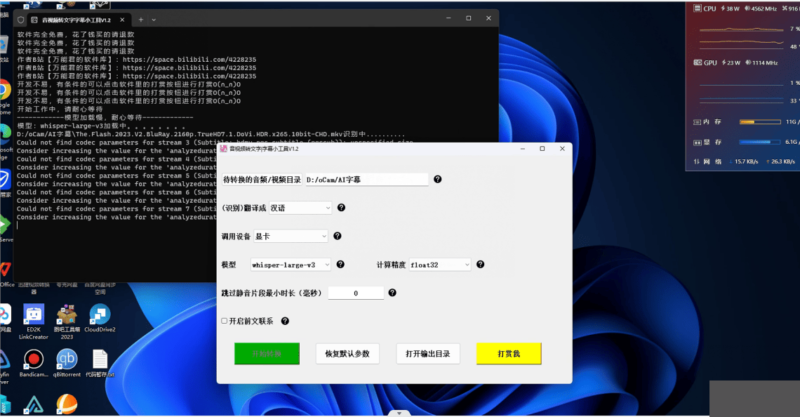The image size is (800, 417).
Task: Click the 调用设备 label
Action: 236,236
